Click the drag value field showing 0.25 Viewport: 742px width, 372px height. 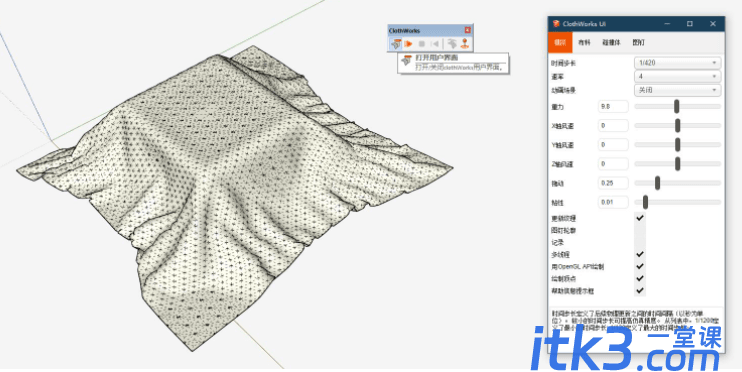[x=613, y=183]
